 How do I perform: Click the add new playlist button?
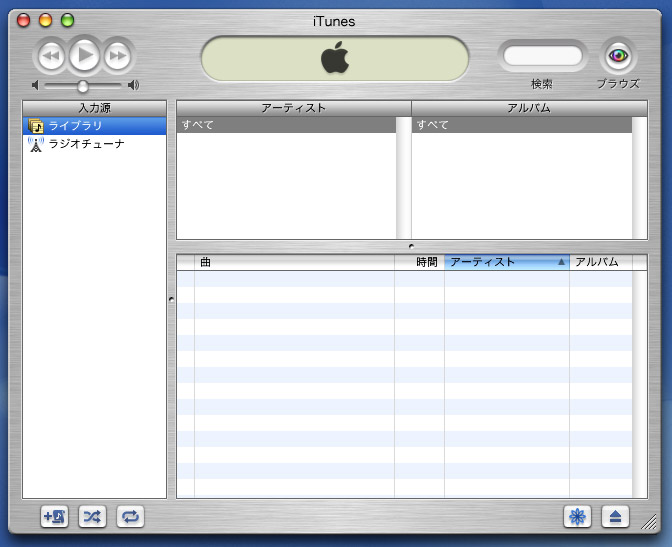pyautogui.click(x=54, y=517)
